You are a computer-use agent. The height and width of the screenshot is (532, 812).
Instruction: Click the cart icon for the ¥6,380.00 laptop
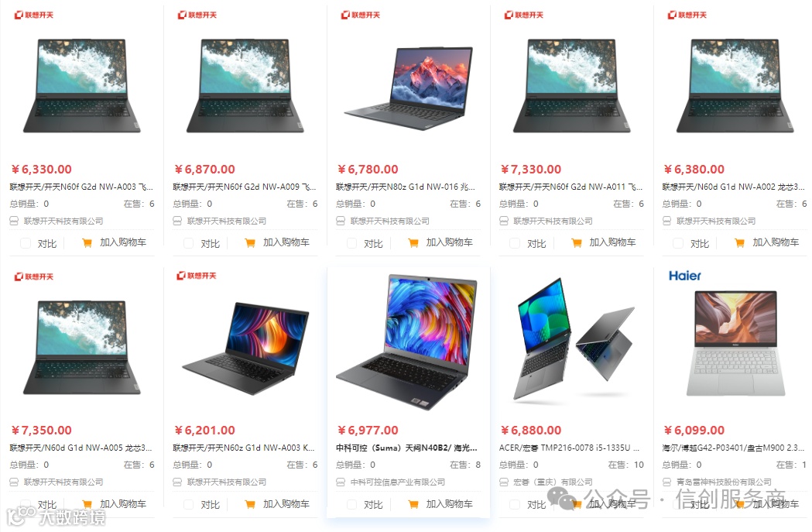pos(739,242)
